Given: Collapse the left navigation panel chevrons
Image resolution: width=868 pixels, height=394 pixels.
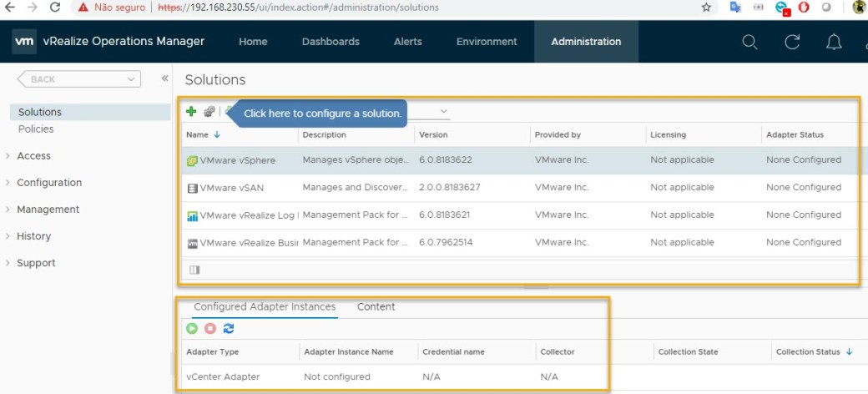Looking at the screenshot, I should tap(164, 78).
